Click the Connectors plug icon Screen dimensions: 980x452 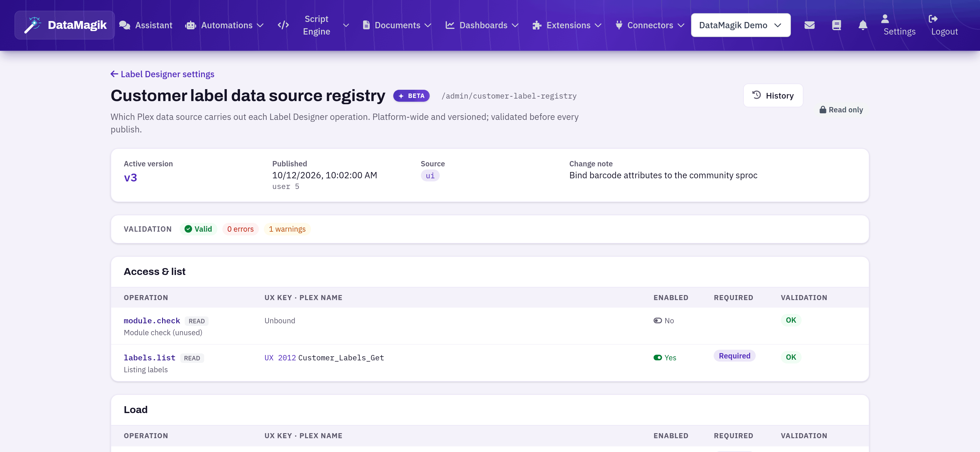tap(619, 25)
